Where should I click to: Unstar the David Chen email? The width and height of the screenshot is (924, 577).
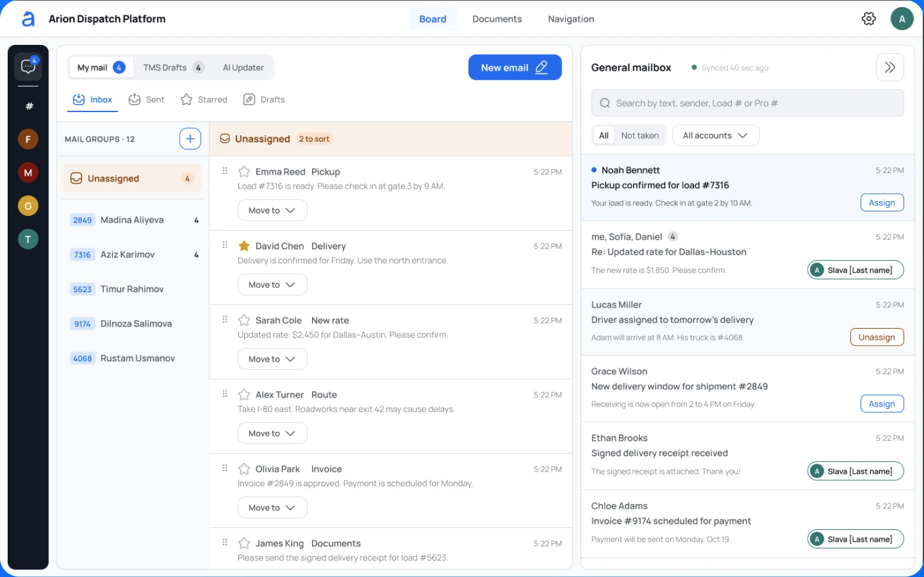(x=244, y=246)
